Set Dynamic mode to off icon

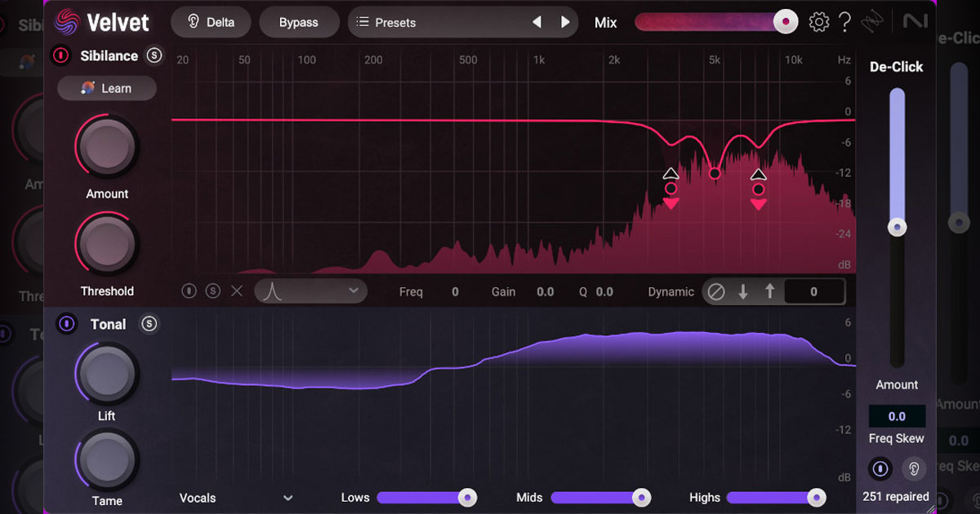(x=716, y=291)
